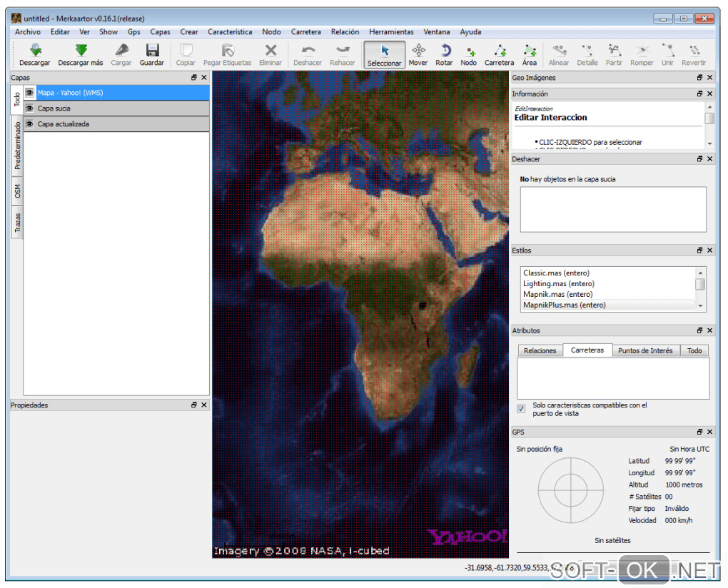Switch to Puntos de Interés tab
Viewport: 728px width, 588px height.
(x=645, y=350)
